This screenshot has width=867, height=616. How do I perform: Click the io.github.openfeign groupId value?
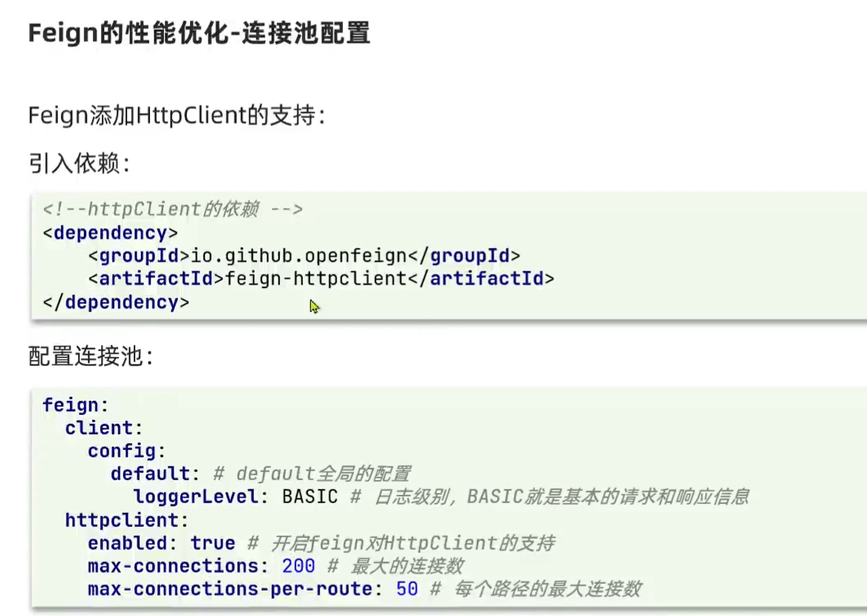pos(299,255)
